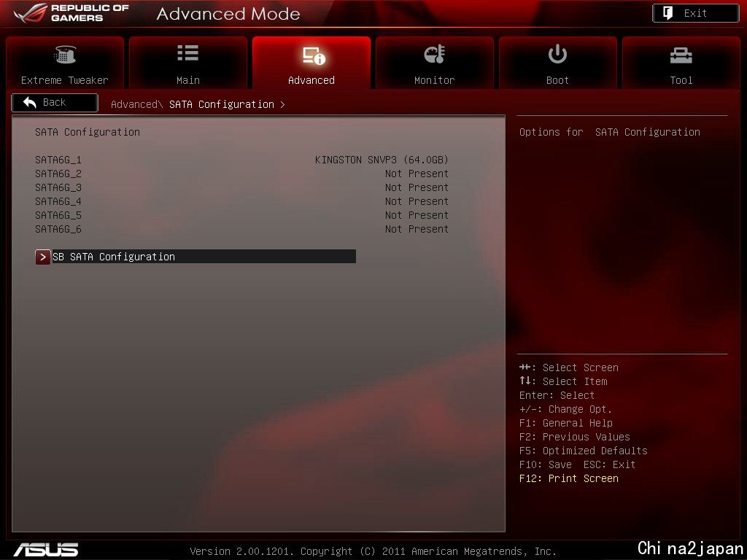Click the Exit button
This screenshot has height=560, width=747.
(x=695, y=13)
